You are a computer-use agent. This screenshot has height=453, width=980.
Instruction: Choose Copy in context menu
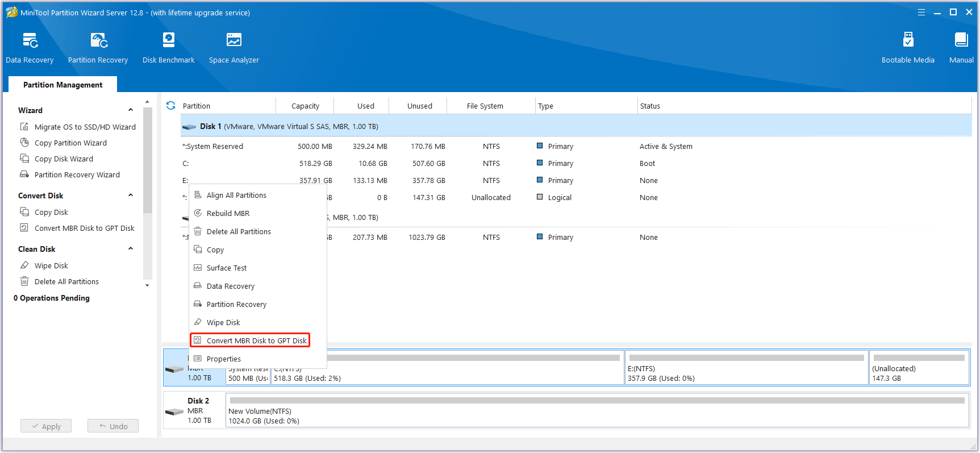coord(258,250)
